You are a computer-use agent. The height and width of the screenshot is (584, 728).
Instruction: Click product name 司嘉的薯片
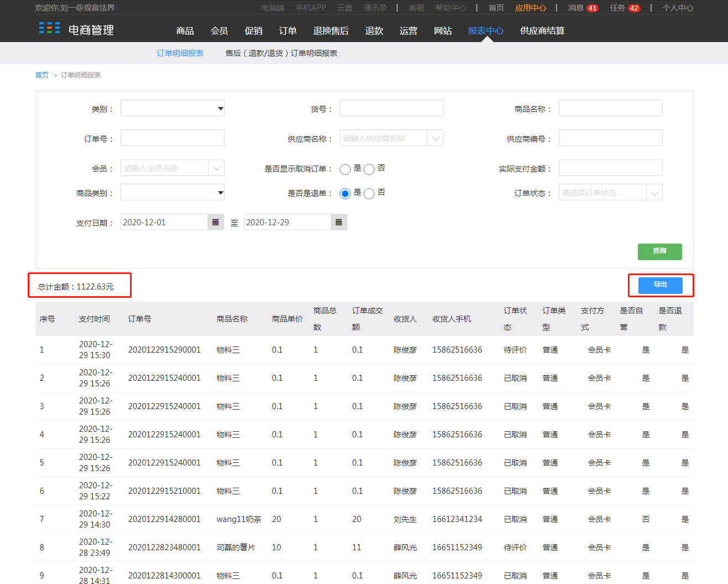[x=236, y=547]
